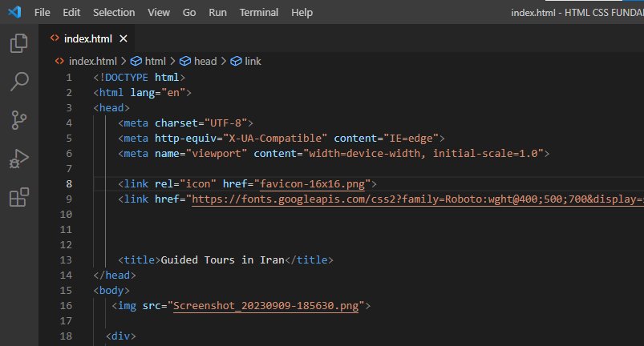Click the div tag on line 18
The image size is (644, 346).
tap(121, 336)
